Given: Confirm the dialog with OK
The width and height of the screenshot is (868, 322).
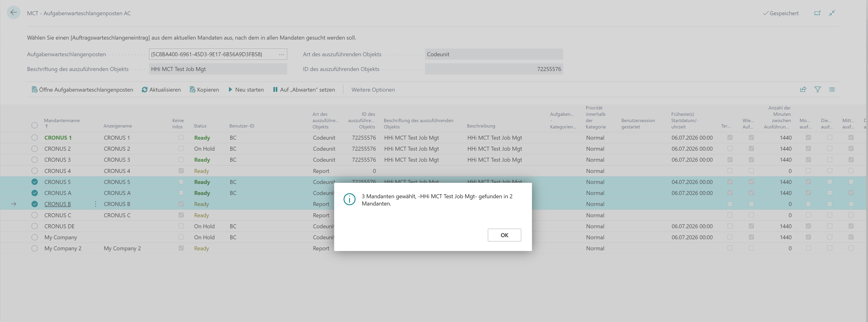Looking at the screenshot, I should pos(504,235).
